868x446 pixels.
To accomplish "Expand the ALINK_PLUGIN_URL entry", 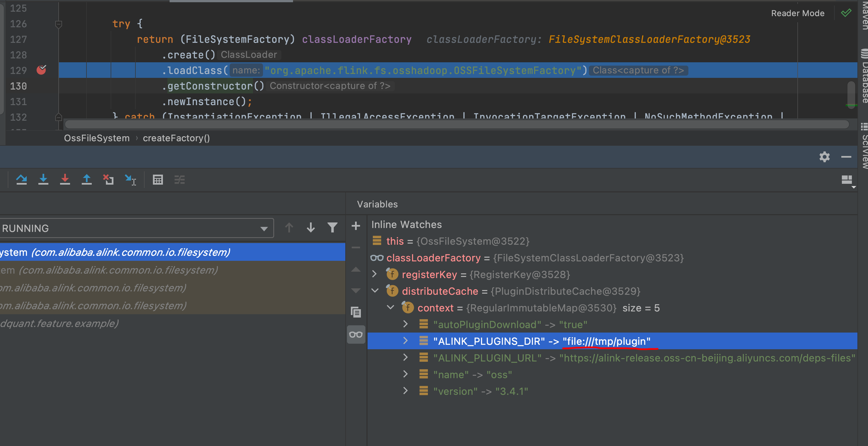I will pyautogui.click(x=405, y=357).
